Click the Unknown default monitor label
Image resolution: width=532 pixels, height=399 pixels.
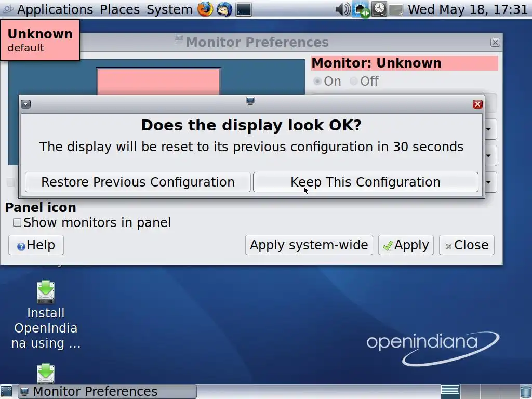[40, 41]
